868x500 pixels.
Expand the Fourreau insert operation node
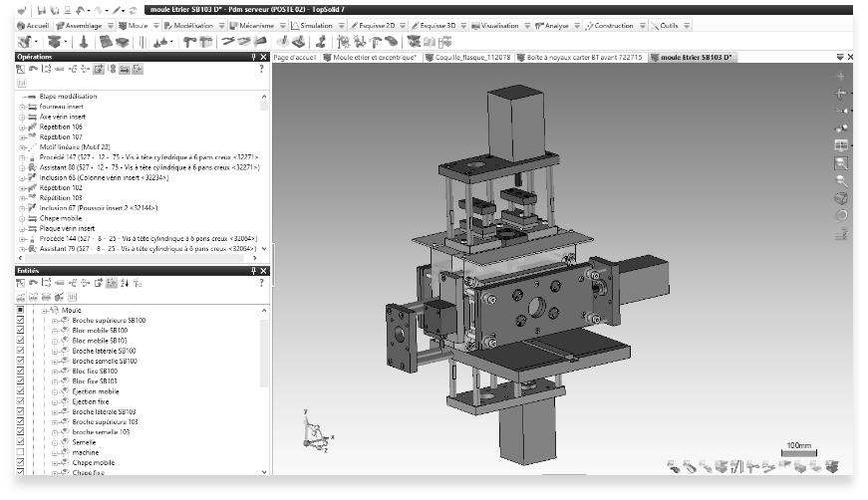tap(22, 107)
